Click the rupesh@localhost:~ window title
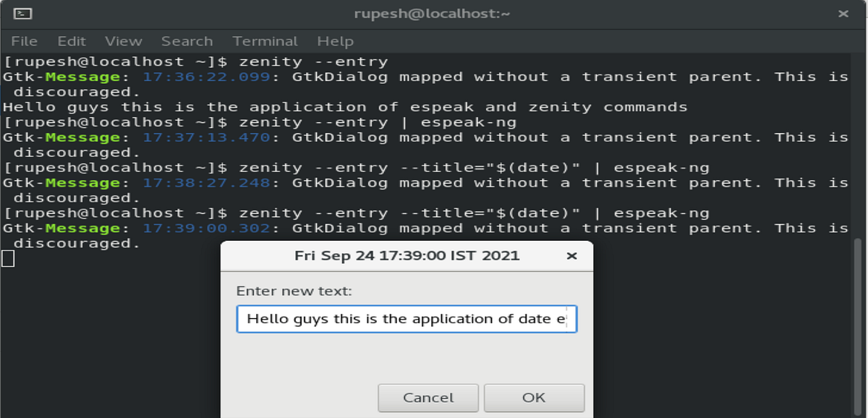Screen dimensions: 868x418 tap(432, 12)
